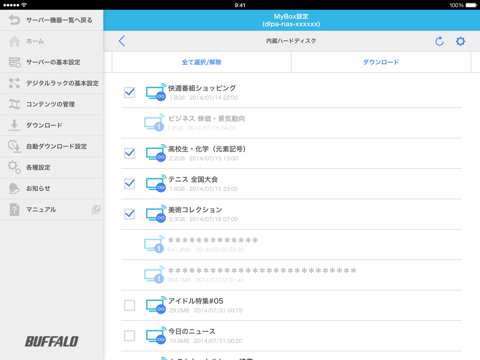Click the ダウンロード button in toolbar
The height and width of the screenshot is (360, 480).
(x=381, y=62)
